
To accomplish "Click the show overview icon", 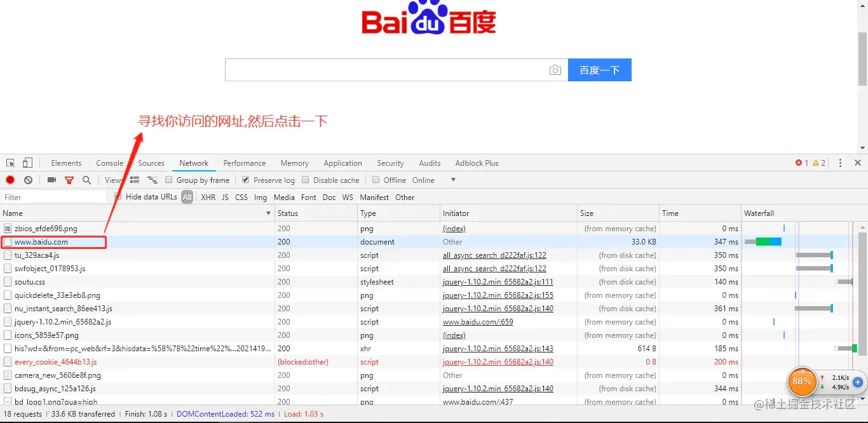I will coord(153,180).
